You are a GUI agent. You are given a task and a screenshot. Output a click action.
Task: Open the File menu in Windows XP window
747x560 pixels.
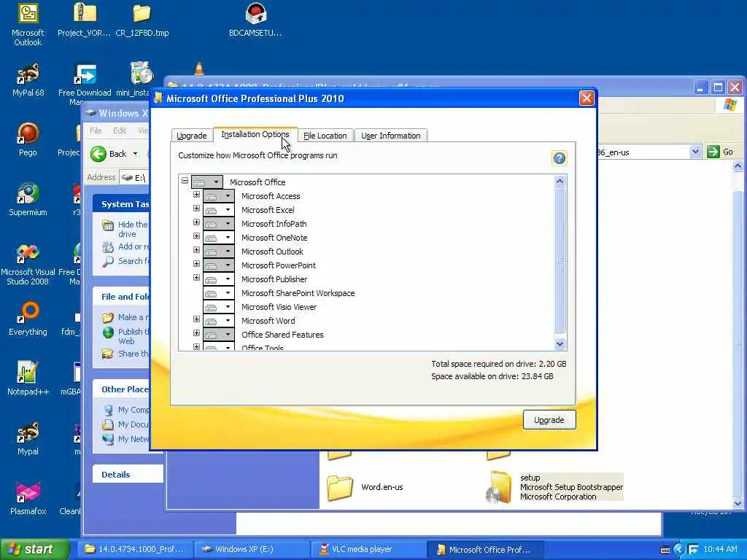[96, 131]
